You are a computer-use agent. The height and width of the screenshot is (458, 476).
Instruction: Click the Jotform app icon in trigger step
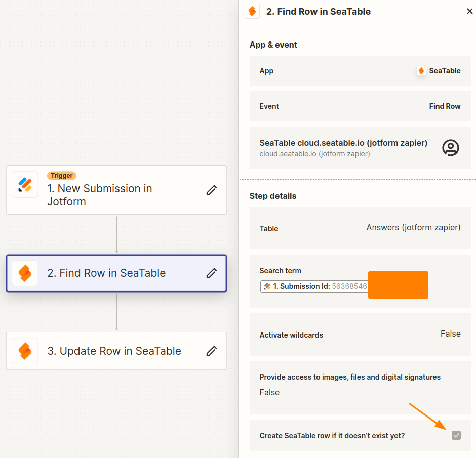(25, 184)
